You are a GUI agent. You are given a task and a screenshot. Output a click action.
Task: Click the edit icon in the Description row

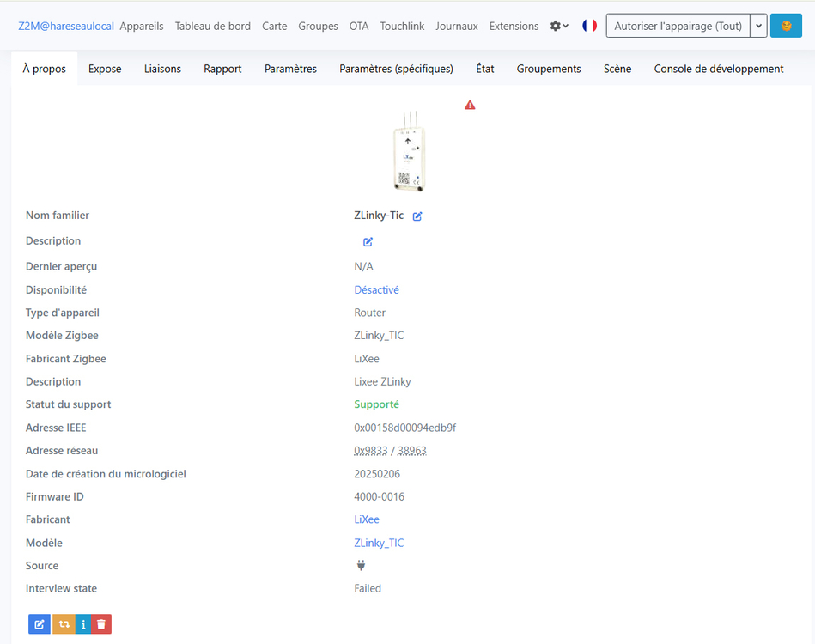click(368, 241)
